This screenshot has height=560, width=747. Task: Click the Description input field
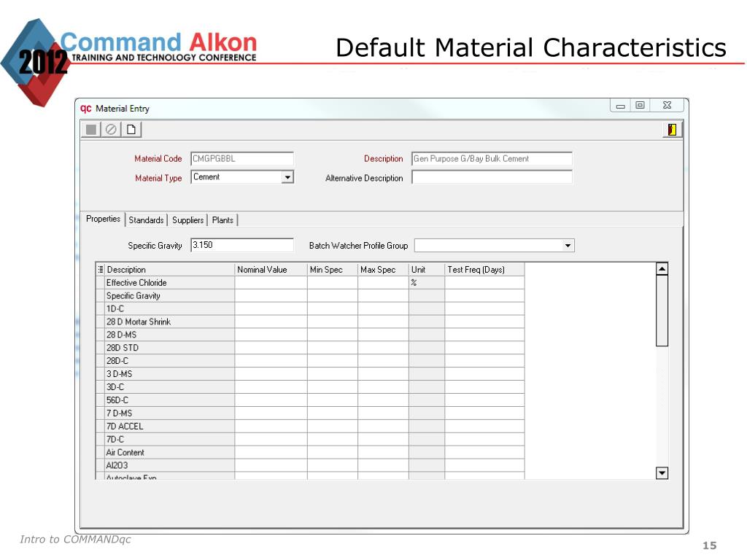[492, 158]
